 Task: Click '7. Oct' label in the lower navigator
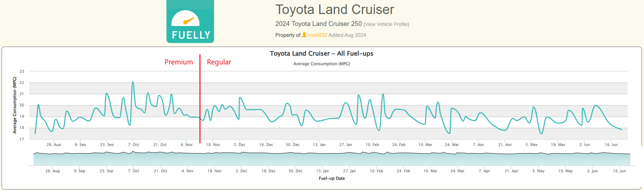[134, 171]
